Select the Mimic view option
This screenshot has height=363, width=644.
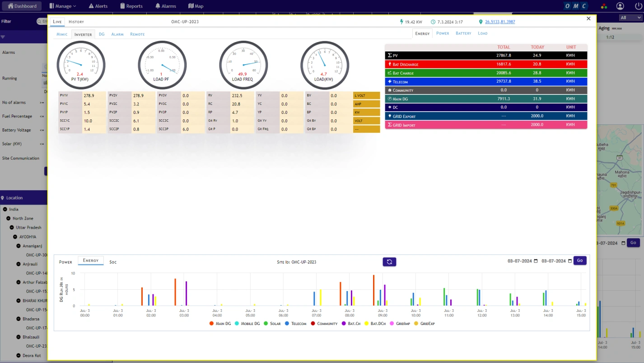click(x=61, y=34)
